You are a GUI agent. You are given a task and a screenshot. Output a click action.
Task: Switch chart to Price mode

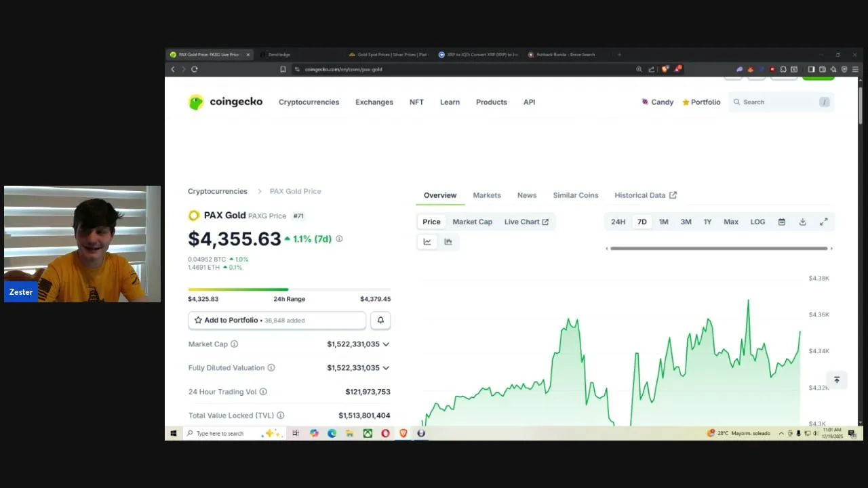(x=431, y=222)
